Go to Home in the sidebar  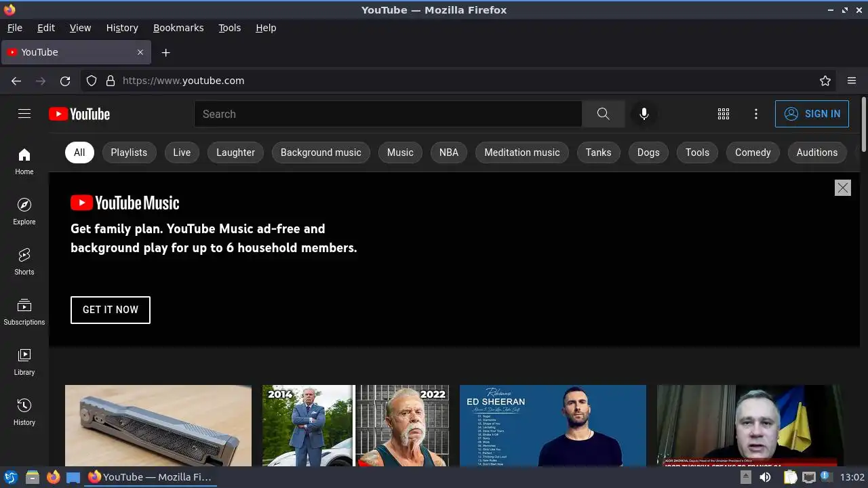click(24, 161)
